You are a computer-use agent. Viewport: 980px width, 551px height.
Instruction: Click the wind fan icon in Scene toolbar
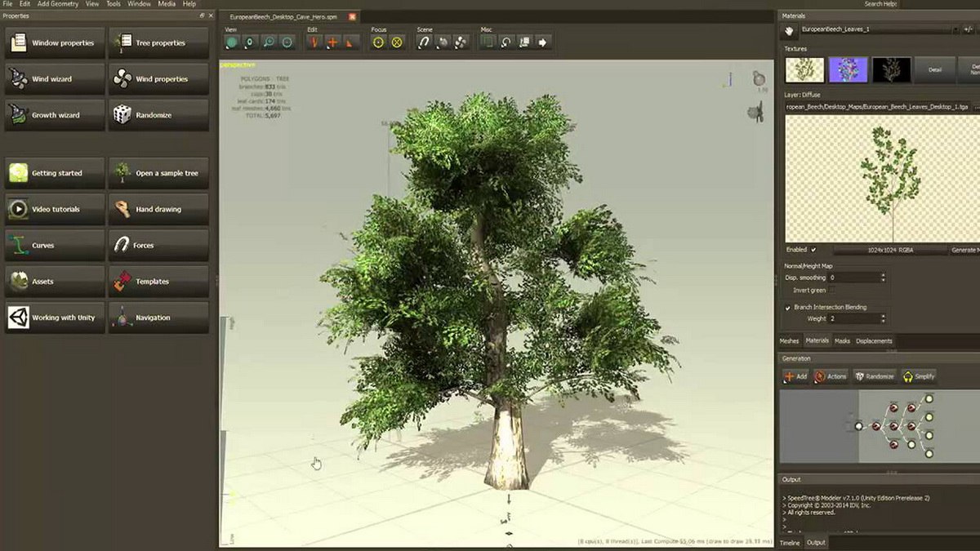point(461,42)
